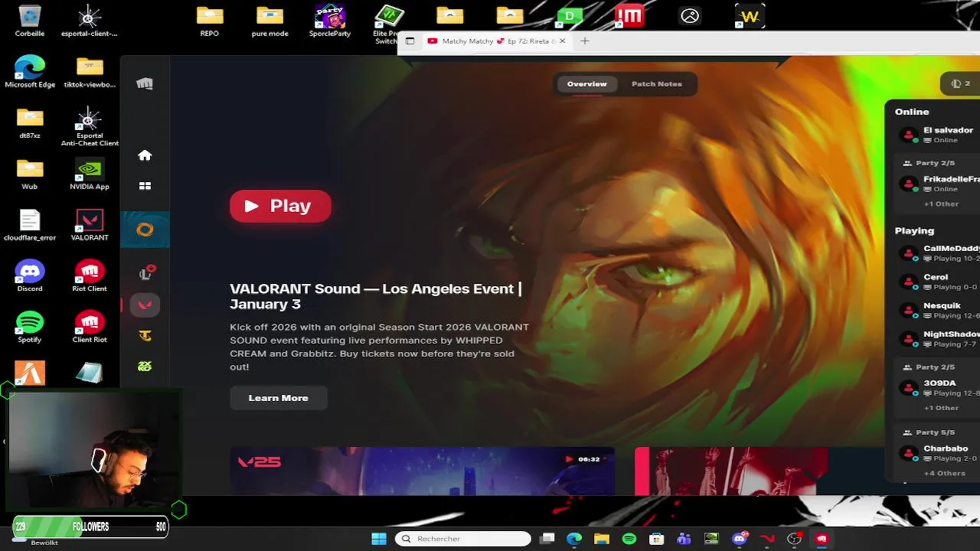Select the orange swirl featured game tile
This screenshot has width=980, height=551.
tap(145, 230)
